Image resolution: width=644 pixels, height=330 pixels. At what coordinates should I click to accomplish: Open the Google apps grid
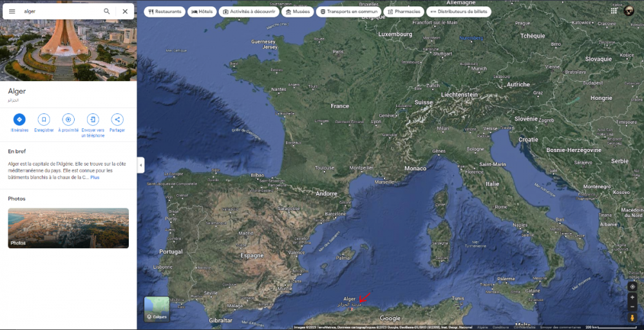(612, 11)
